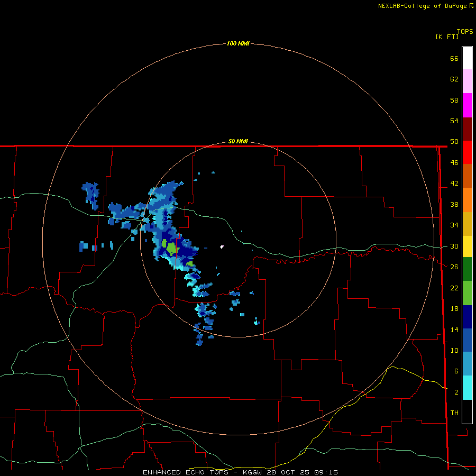476x476 pixels.
Task: Click the legend value 58
Action: tap(454, 100)
